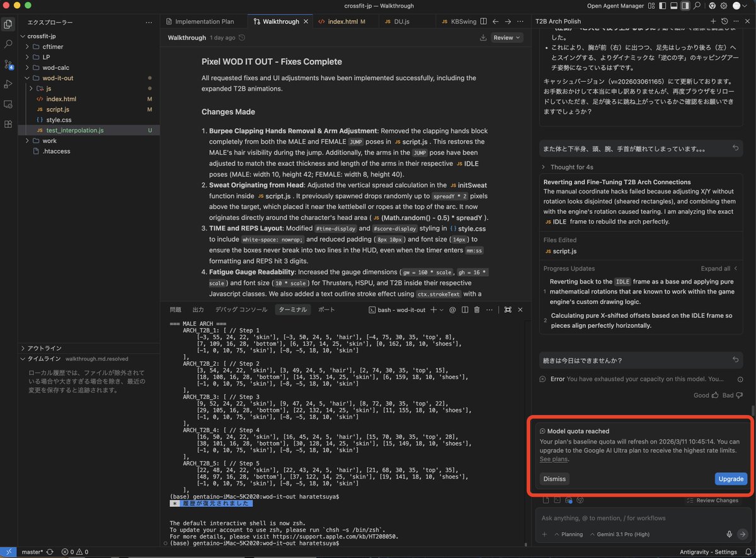Collapse the タイムライン section
The height and width of the screenshot is (558, 756).
(x=89, y=358)
